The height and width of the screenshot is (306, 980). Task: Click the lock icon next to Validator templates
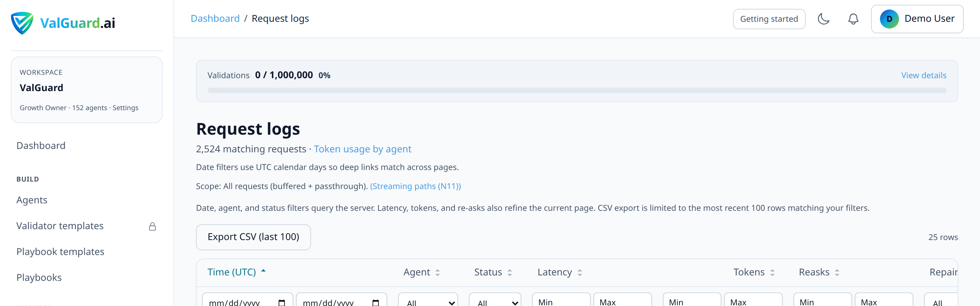(152, 226)
